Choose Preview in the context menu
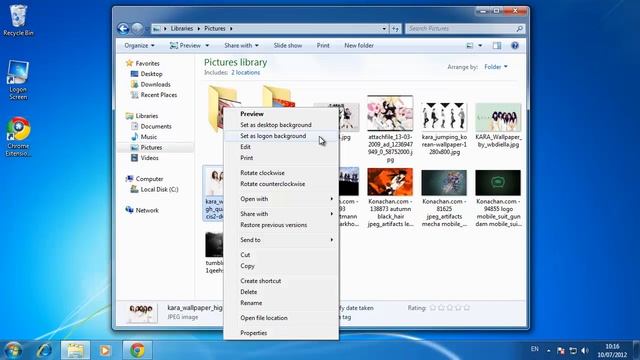 [281, 114]
